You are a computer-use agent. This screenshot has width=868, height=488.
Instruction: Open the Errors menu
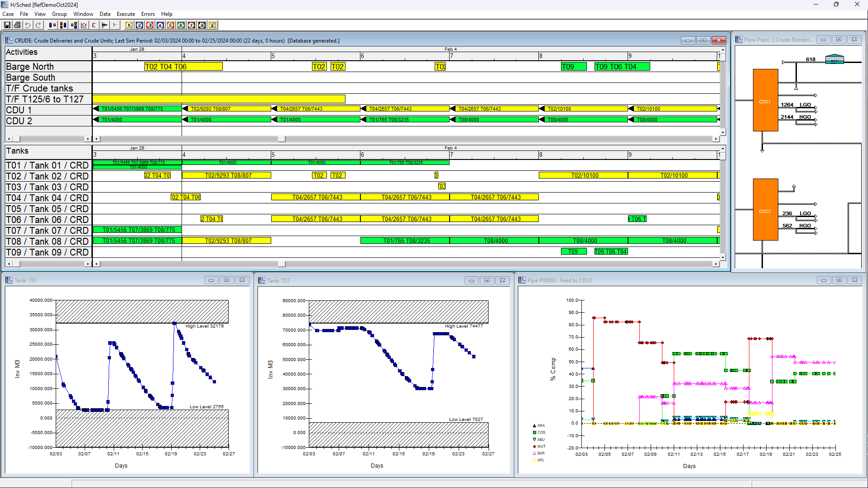[148, 14]
